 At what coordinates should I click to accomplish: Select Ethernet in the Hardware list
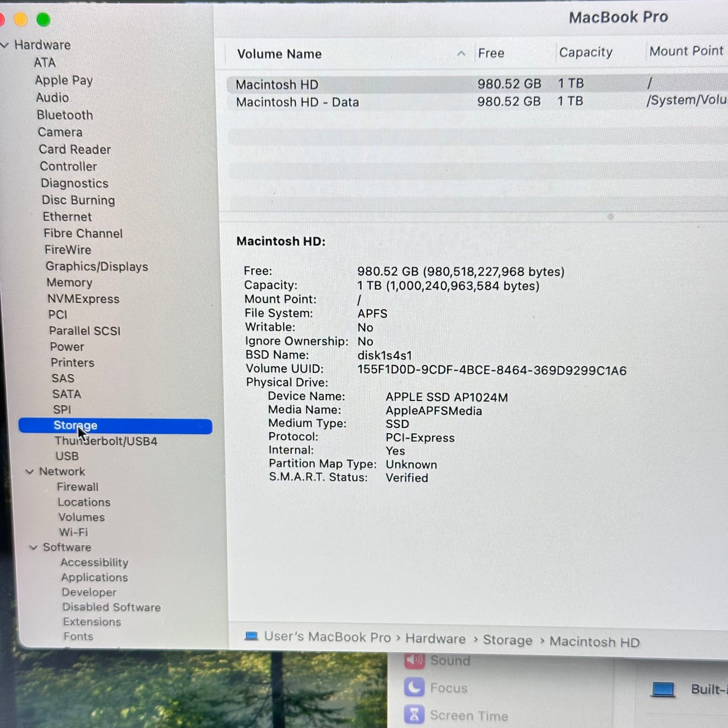pos(67,217)
